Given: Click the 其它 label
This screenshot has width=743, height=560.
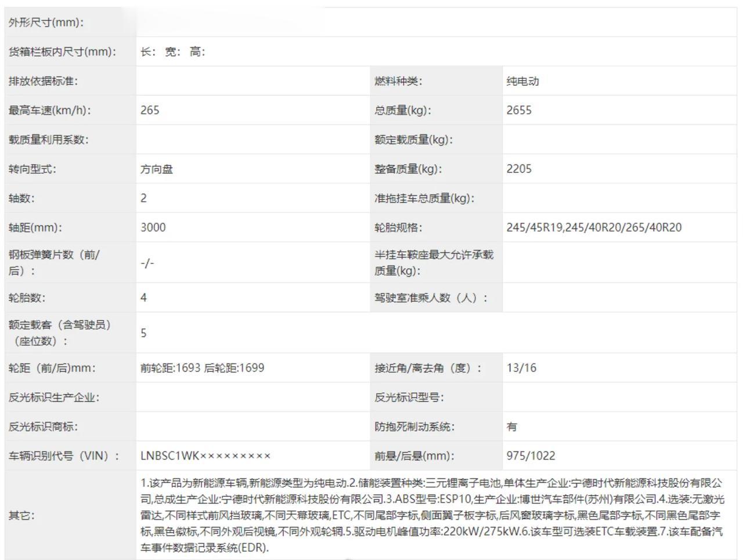Looking at the screenshot, I should [21, 515].
